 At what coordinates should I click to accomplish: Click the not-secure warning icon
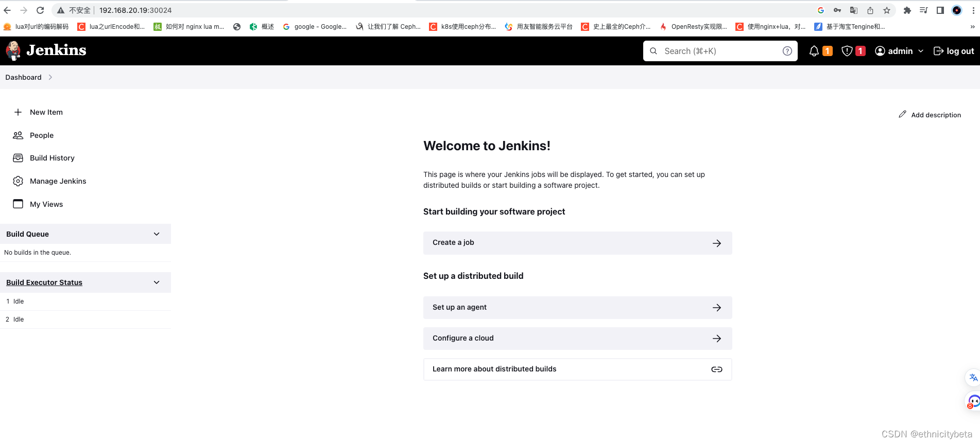[61, 10]
